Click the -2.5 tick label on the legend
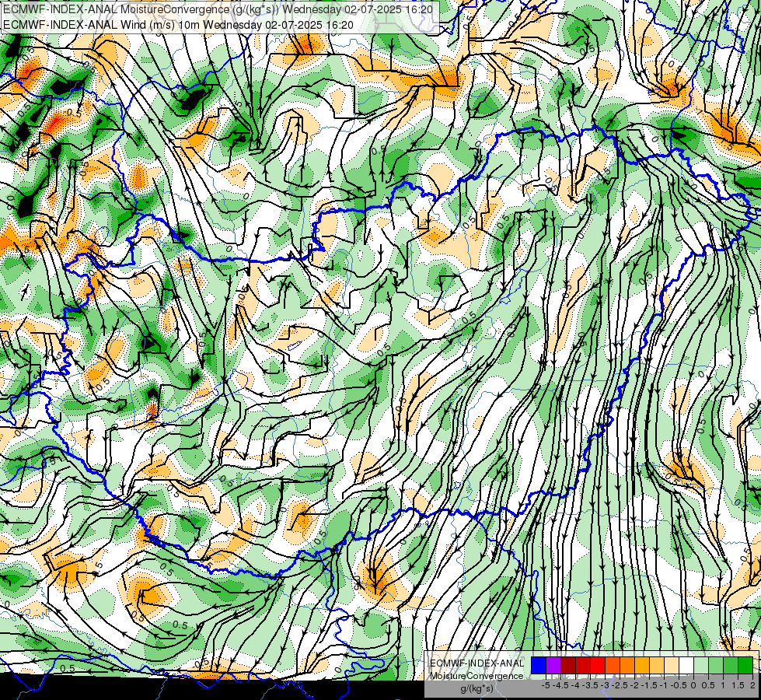 pos(620,685)
